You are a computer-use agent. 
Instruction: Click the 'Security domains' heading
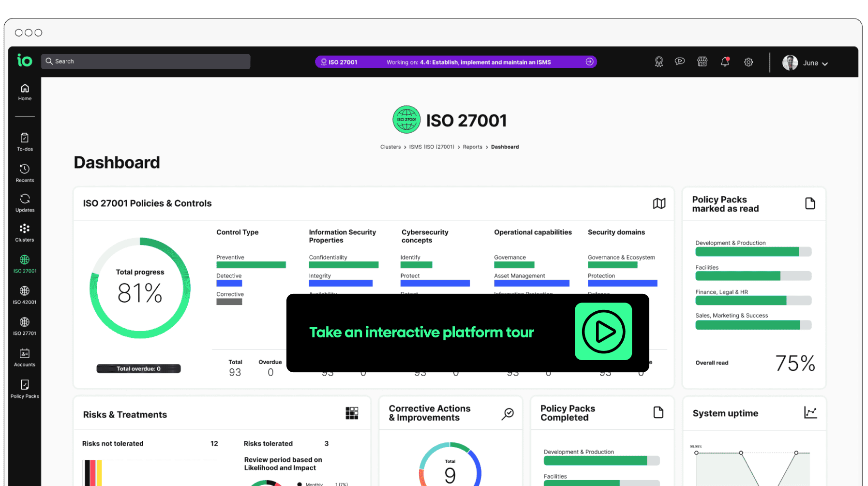(616, 232)
